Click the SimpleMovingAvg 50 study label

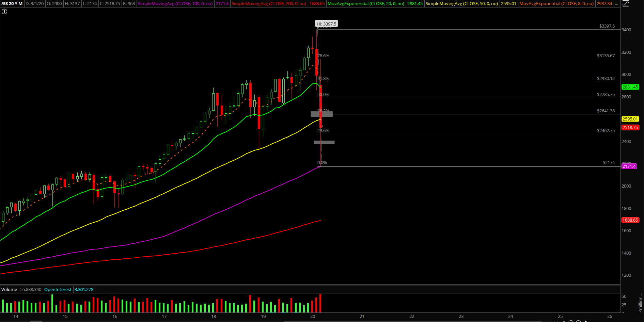coord(461,4)
